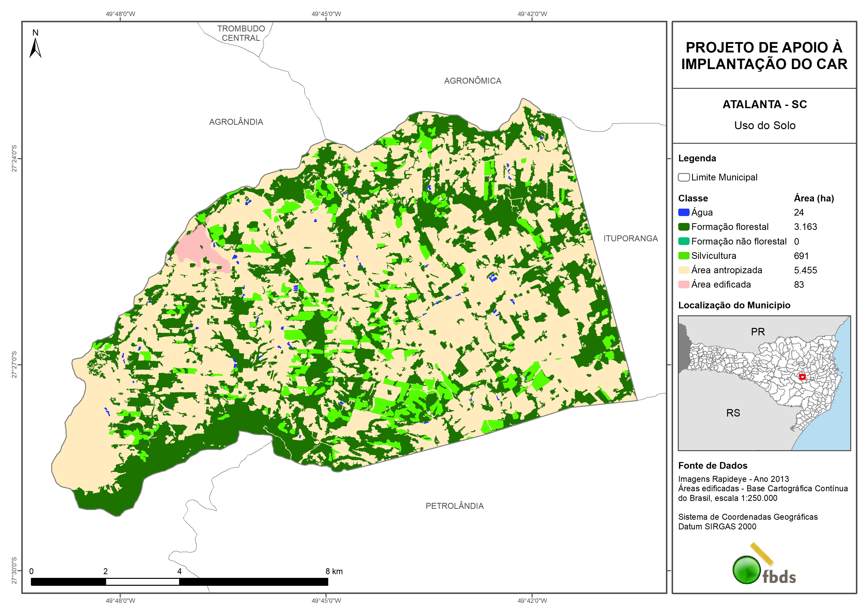The image size is (868, 614).
Task: Click the AGROLÂNDIA municipality label
Action: (236, 122)
